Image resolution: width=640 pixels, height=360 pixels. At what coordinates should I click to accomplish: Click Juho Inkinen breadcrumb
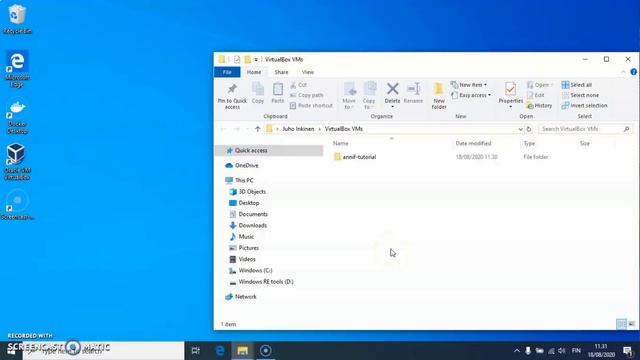[x=298, y=129]
